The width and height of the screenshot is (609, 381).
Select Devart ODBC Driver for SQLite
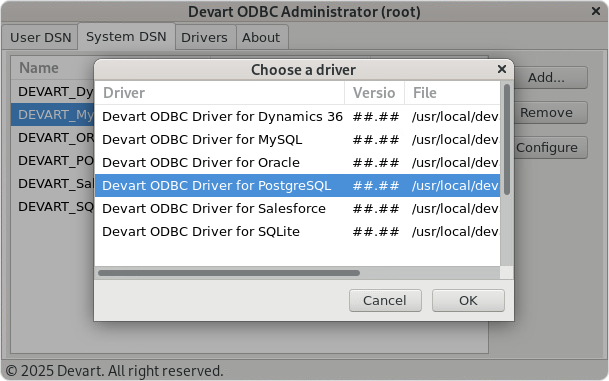[298, 231]
